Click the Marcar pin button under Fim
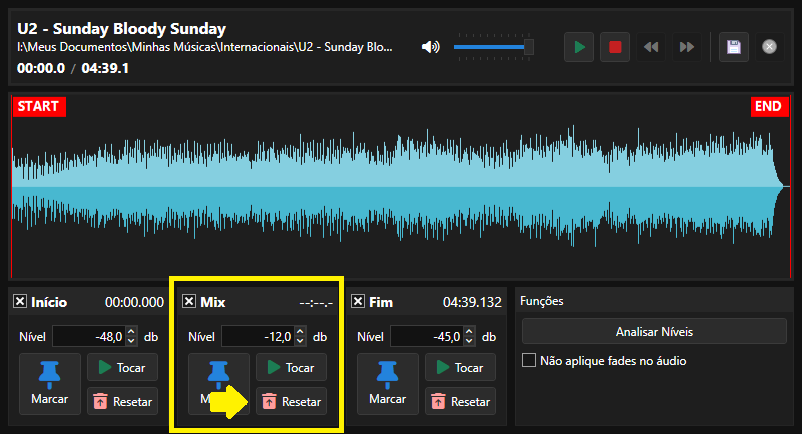Screen dimensions: 802x434 pos(389,384)
